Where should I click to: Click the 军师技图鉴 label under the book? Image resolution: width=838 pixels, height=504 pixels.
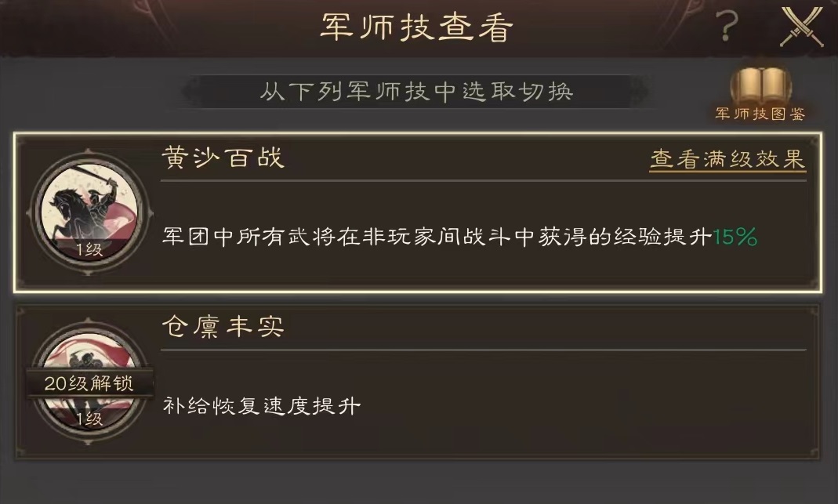point(760,114)
